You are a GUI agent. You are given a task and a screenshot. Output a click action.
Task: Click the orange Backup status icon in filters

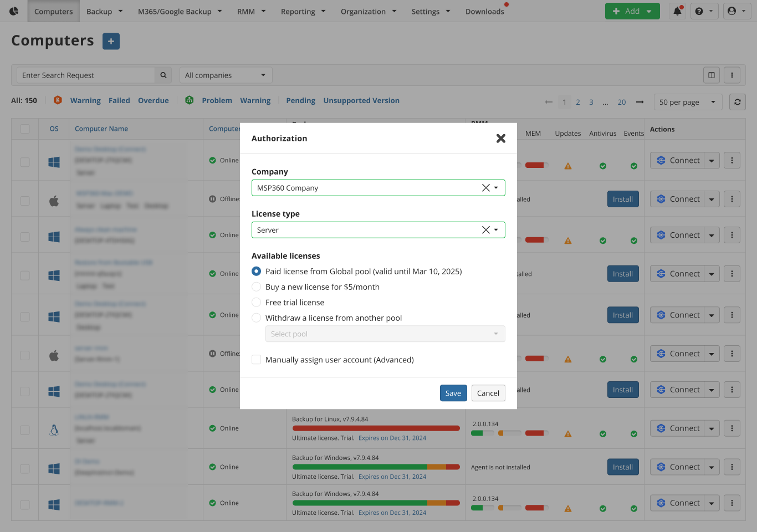coord(58,100)
